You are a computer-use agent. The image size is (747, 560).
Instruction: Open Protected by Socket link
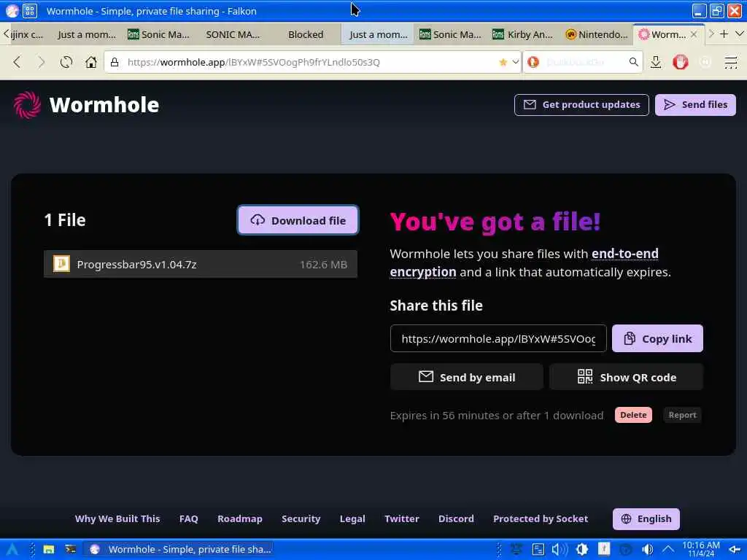tap(541, 518)
